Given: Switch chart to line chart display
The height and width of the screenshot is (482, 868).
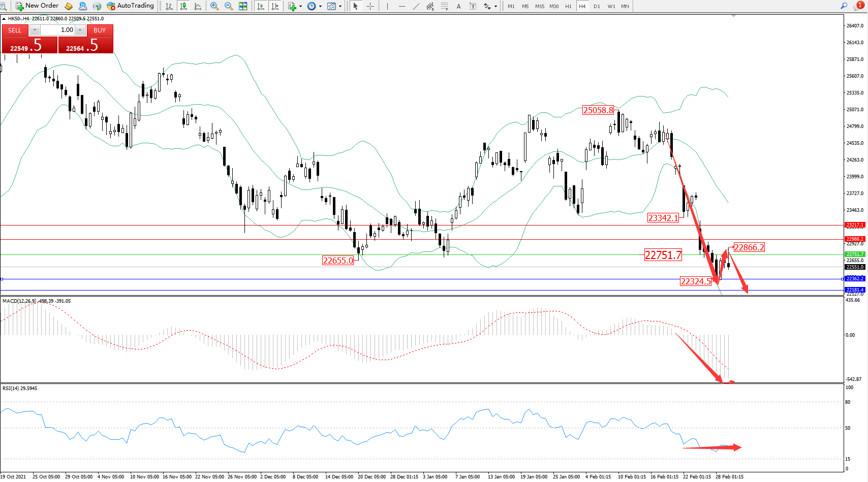Looking at the screenshot, I should [x=198, y=6].
